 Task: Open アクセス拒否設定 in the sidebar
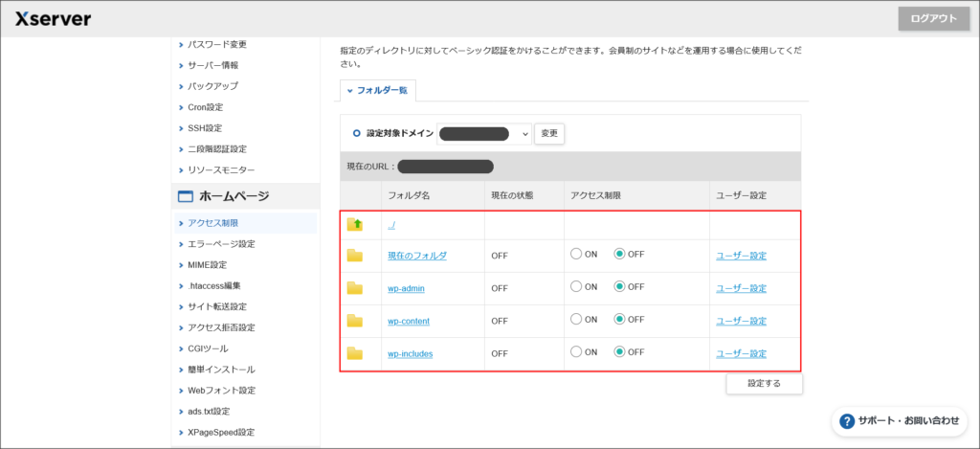point(221,327)
